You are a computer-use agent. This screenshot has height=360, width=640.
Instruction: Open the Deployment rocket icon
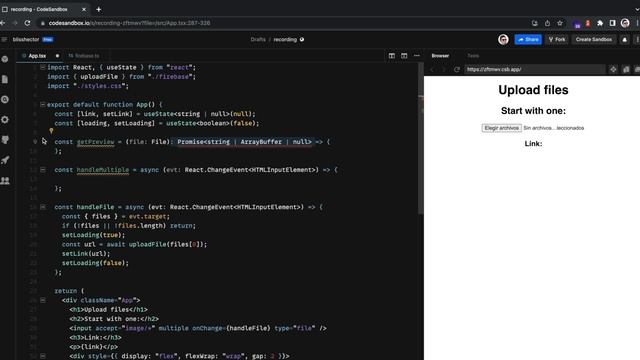5,160
